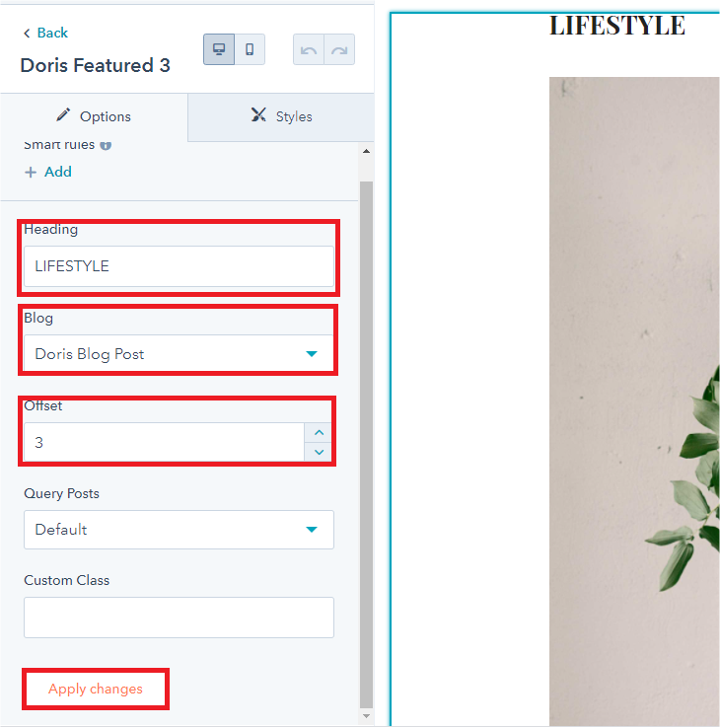Open the Options tab

coord(94,116)
